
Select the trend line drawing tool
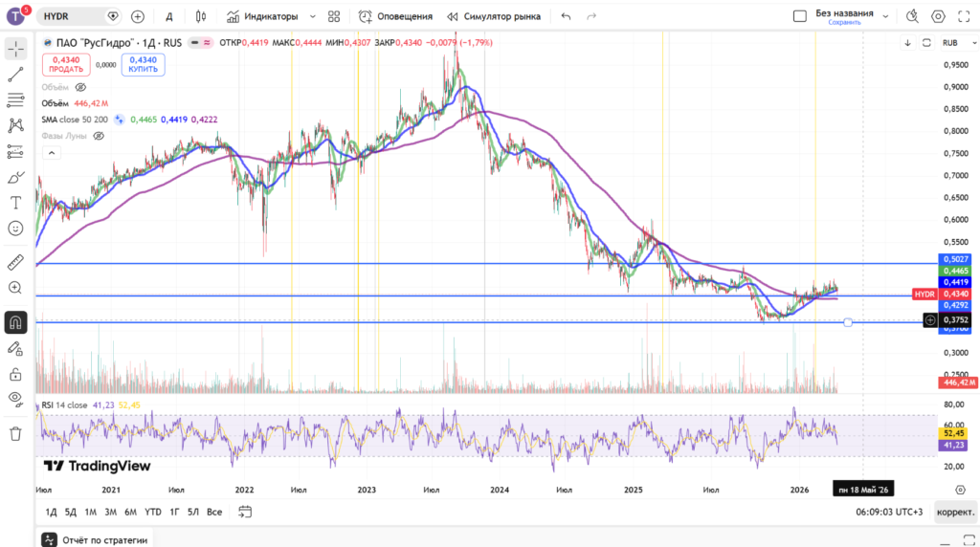tap(15, 75)
